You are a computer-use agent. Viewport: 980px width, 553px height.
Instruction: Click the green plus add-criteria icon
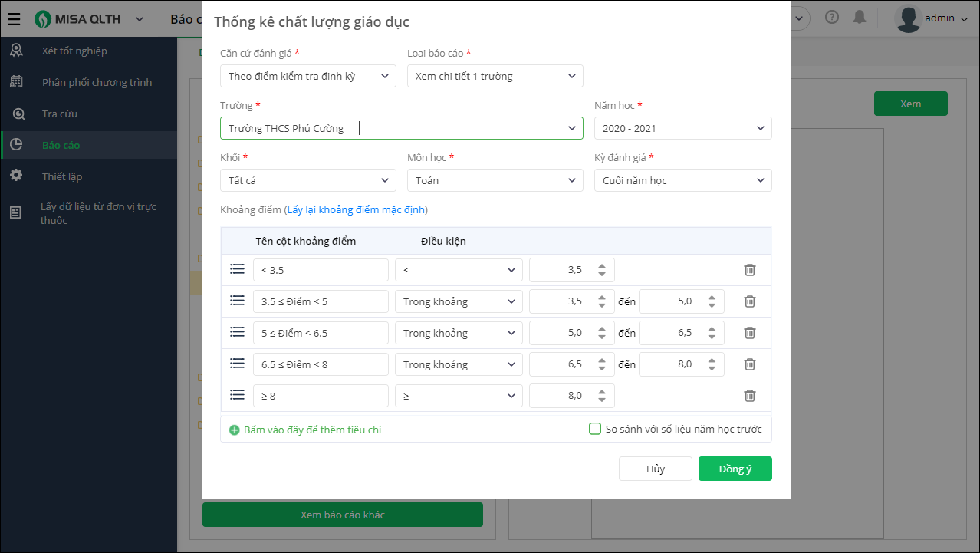tap(235, 430)
